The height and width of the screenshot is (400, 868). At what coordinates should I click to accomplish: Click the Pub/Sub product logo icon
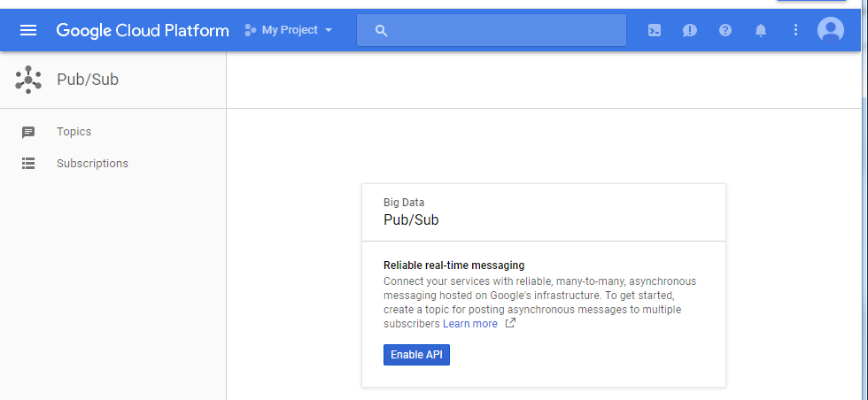click(28, 80)
